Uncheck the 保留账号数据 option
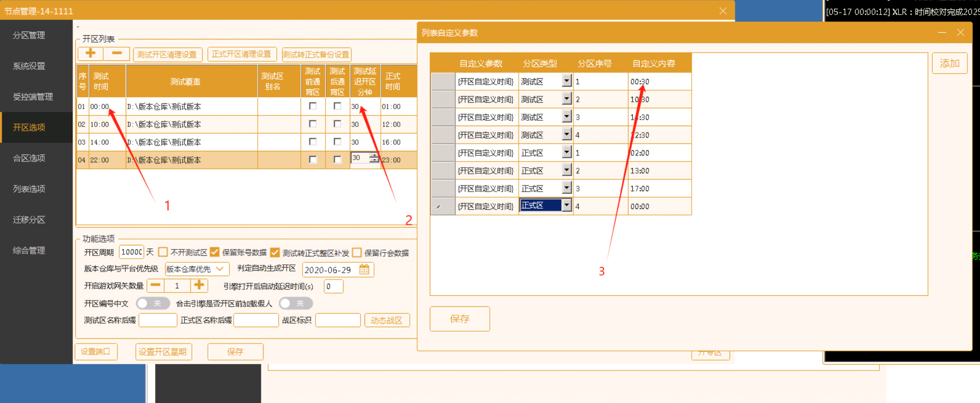 pos(215,252)
